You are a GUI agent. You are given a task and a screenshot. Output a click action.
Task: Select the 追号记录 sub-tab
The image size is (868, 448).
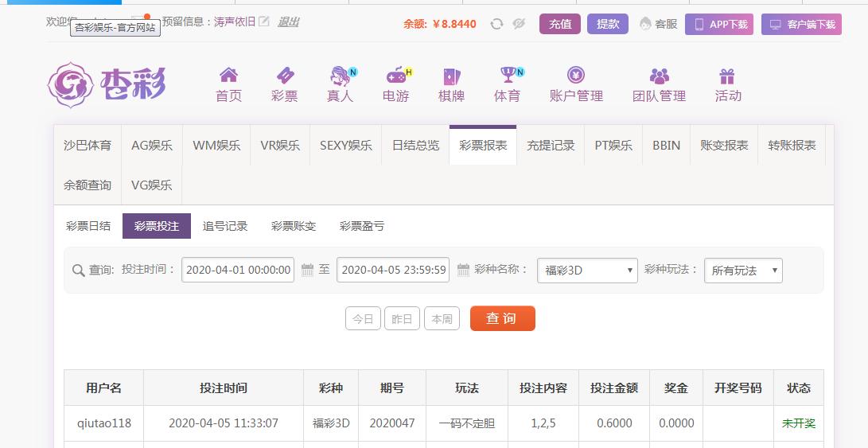tap(224, 226)
